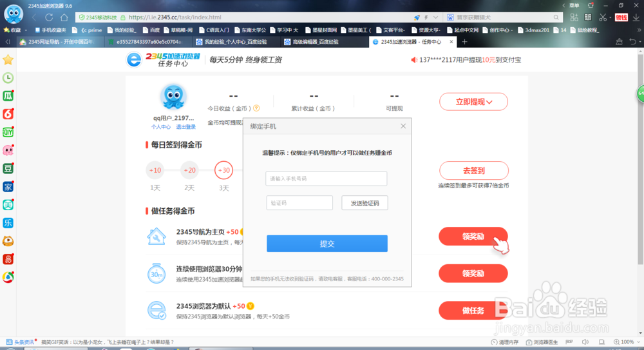This screenshot has height=350, width=644.
Task: Click the browser back arrow
Action: [x=35, y=17]
